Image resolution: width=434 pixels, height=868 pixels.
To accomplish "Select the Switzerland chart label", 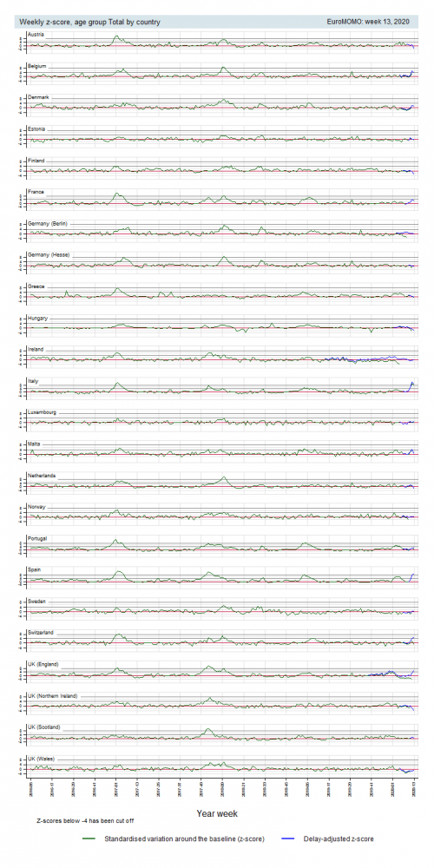I will coord(41,633).
